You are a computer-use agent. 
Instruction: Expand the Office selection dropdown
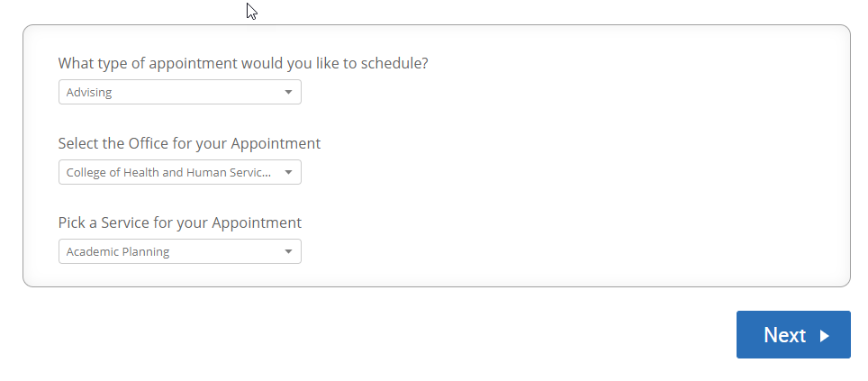(180, 172)
